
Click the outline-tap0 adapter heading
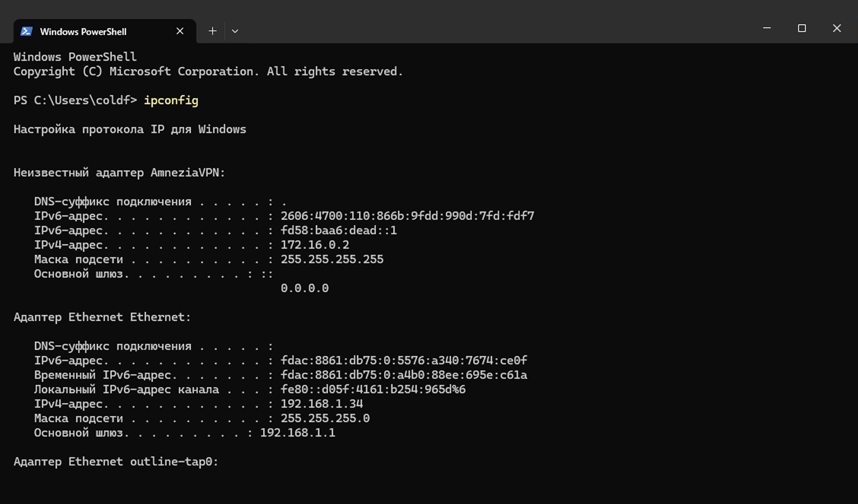tap(116, 462)
